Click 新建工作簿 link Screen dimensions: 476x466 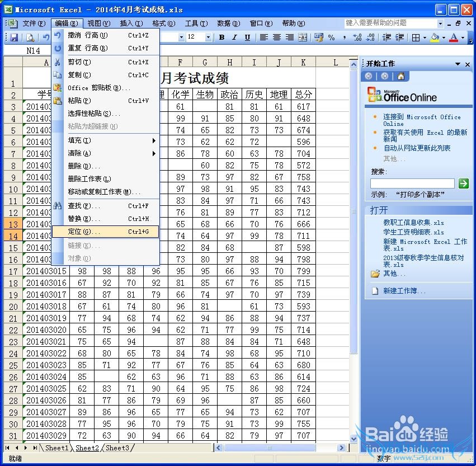pyautogui.click(x=404, y=291)
